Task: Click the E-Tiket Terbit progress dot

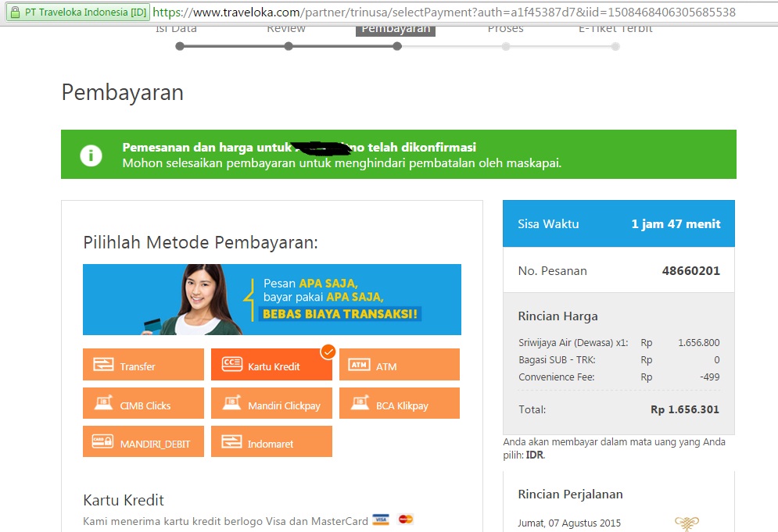Action: (615, 46)
